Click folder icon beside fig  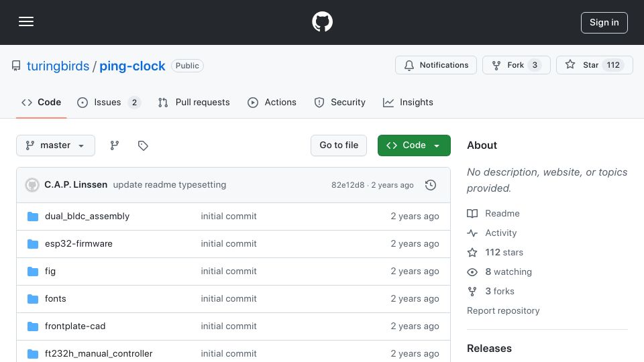[33, 271]
